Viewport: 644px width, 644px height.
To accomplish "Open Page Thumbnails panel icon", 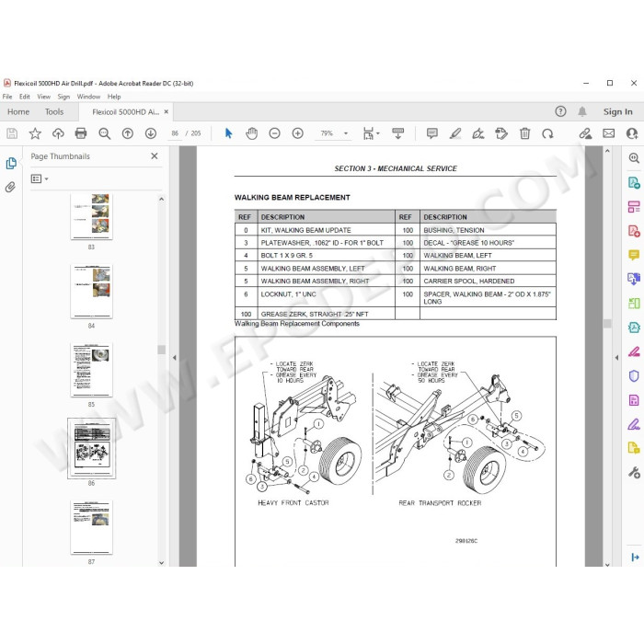I will pyautogui.click(x=11, y=164).
